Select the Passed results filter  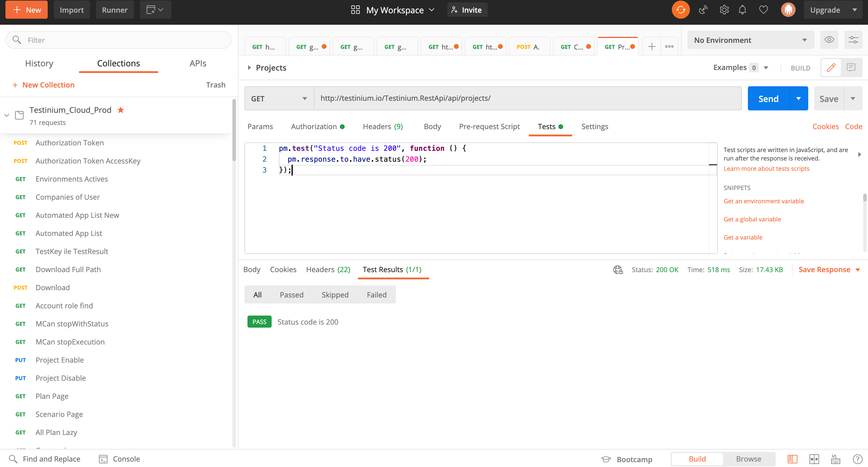(x=292, y=295)
